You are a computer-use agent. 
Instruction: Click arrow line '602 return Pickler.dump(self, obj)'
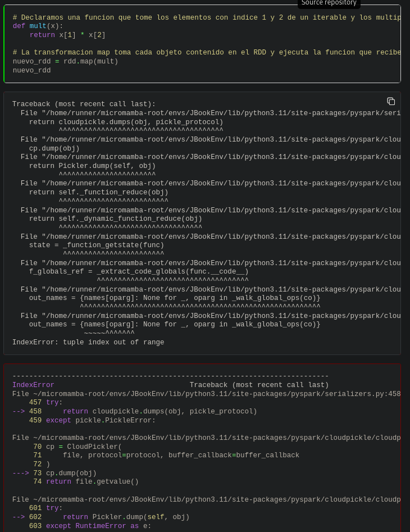pyautogui.click(x=101, y=517)
